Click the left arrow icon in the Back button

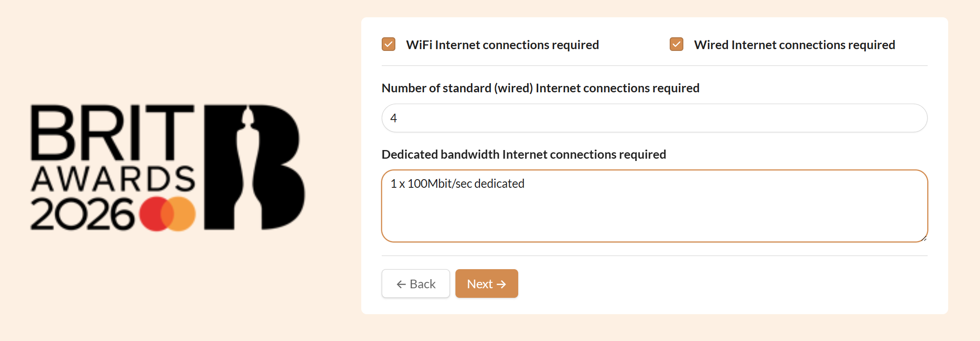(400, 283)
